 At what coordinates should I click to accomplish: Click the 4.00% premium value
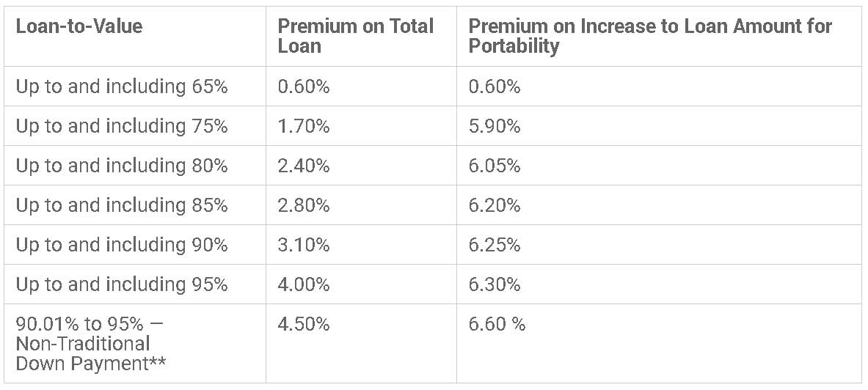click(304, 284)
